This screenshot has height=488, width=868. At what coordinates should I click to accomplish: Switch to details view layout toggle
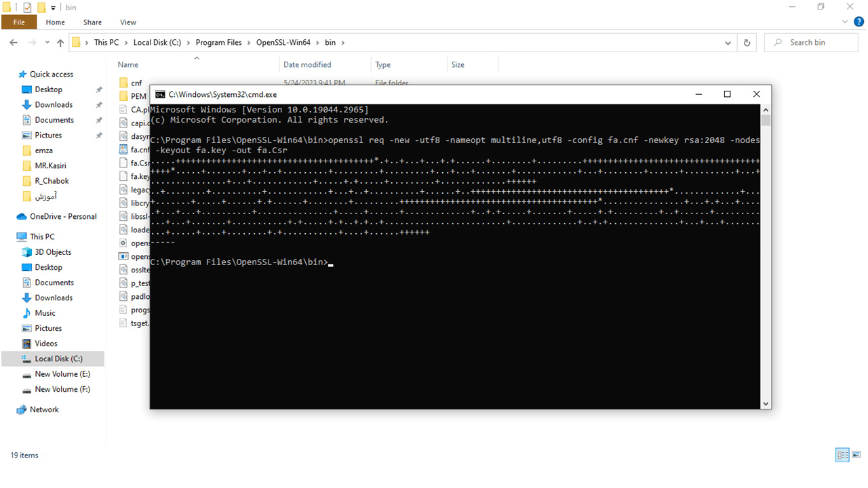click(842, 455)
